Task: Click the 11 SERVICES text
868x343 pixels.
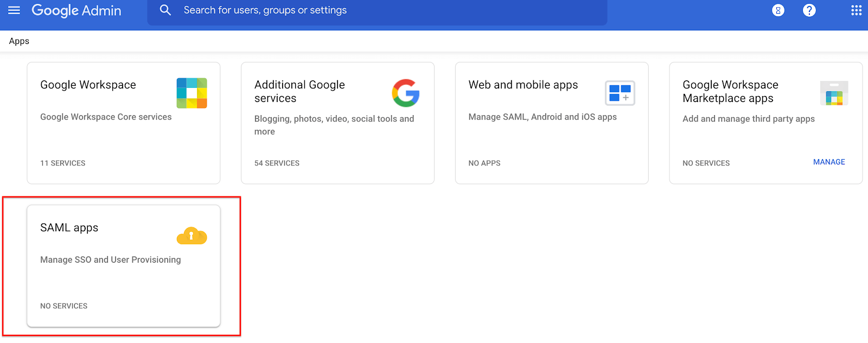Action: click(x=63, y=163)
